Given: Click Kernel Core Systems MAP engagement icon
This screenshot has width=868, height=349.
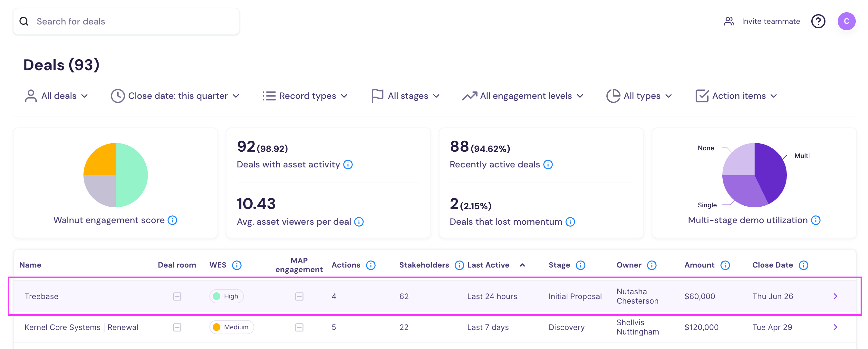Looking at the screenshot, I should 299,327.
